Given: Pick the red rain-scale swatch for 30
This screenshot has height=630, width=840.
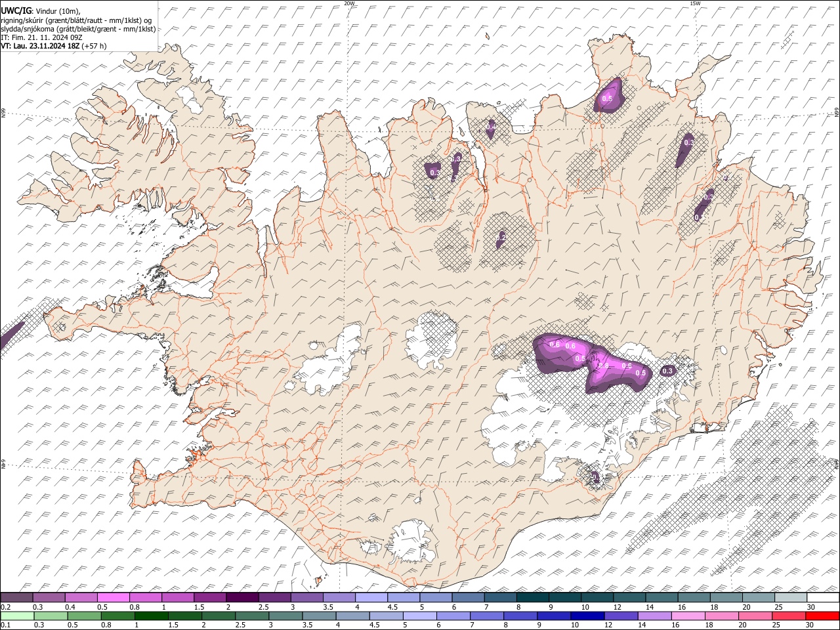Looking at the screenshot, I should [x=822, y=616].
